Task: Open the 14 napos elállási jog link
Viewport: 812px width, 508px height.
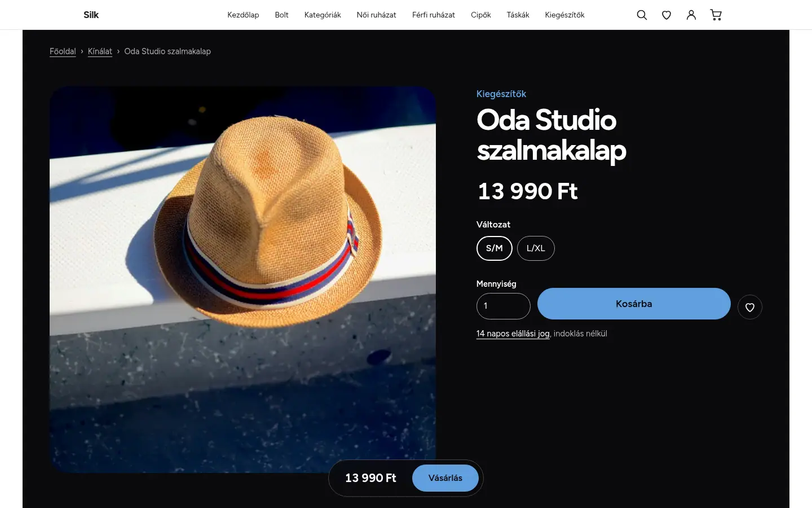Action: point(513,334)
